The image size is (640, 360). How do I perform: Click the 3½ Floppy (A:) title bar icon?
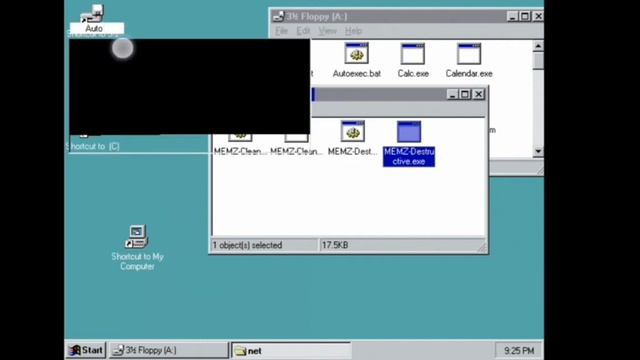coord(278,16)
